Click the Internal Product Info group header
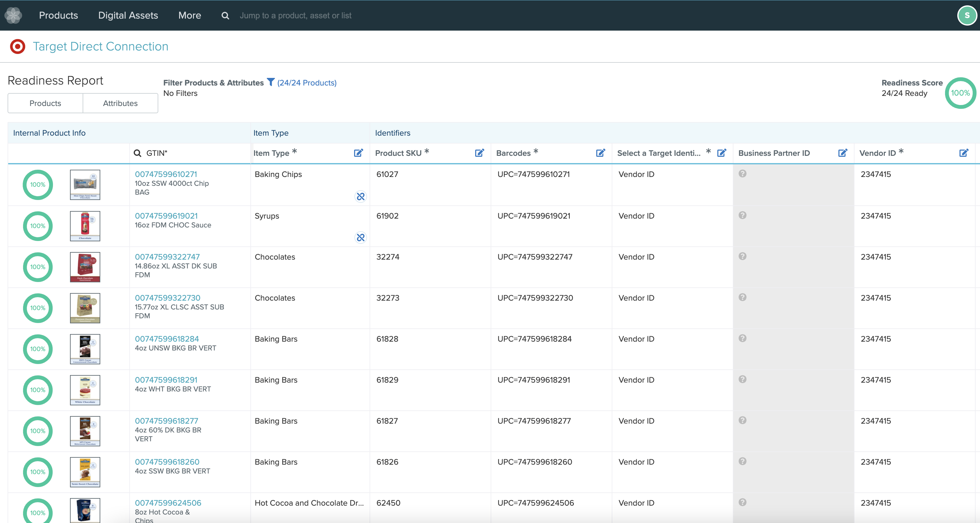Image resolution: width=980 pixels, height=523 pixels. click(x=50, y=133)
